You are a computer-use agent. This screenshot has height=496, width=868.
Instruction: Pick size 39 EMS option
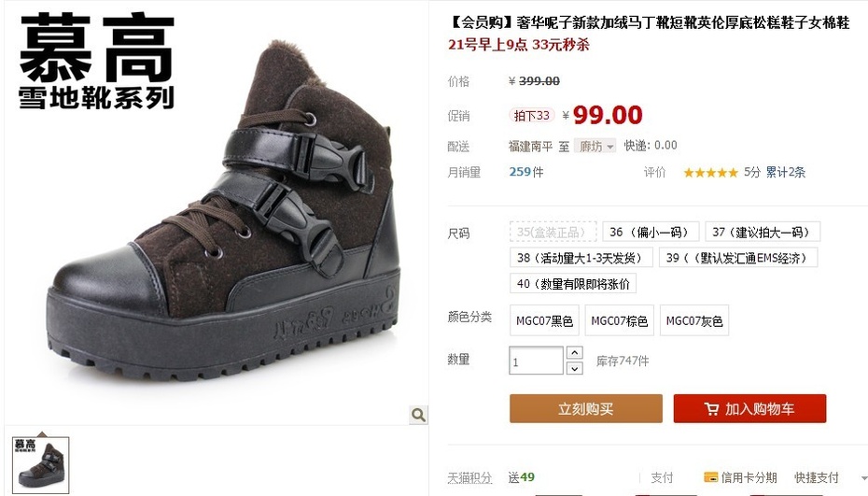[x=738, y=258]
